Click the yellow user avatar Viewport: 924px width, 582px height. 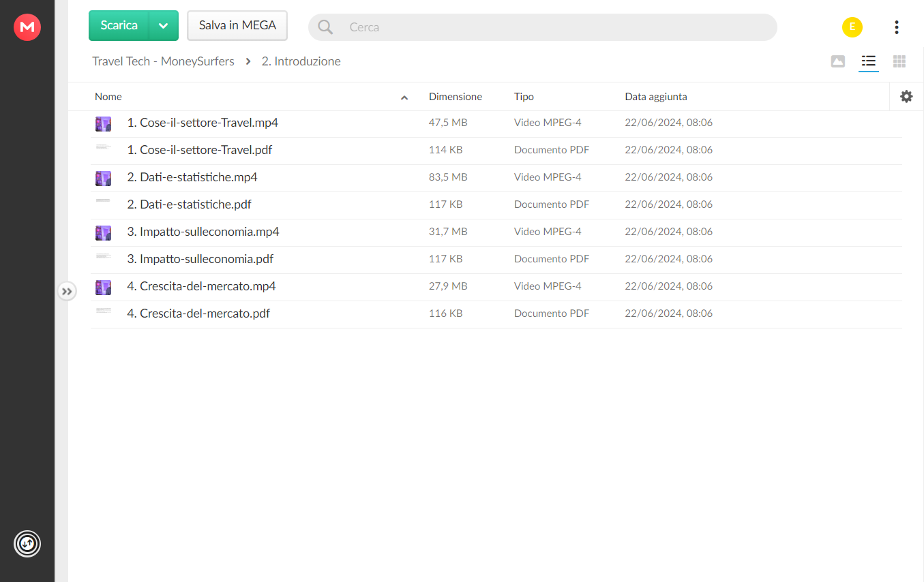pos(852,27)
